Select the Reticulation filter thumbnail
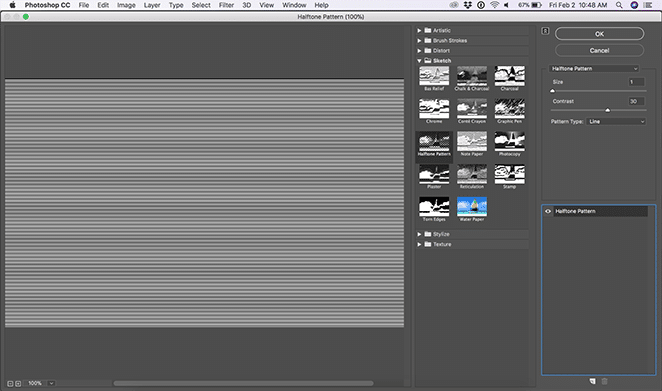The width and height of the screenshot is (662, 391). pos(472,174)
